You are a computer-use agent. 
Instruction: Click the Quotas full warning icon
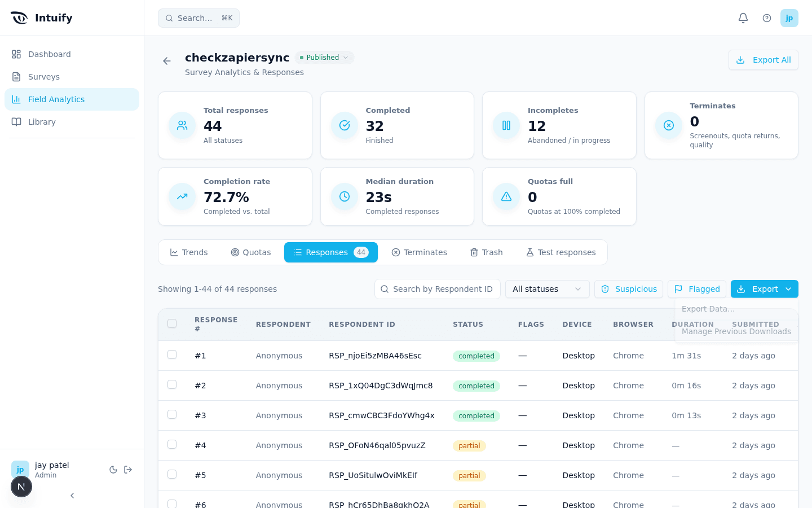tap(506, 196)
